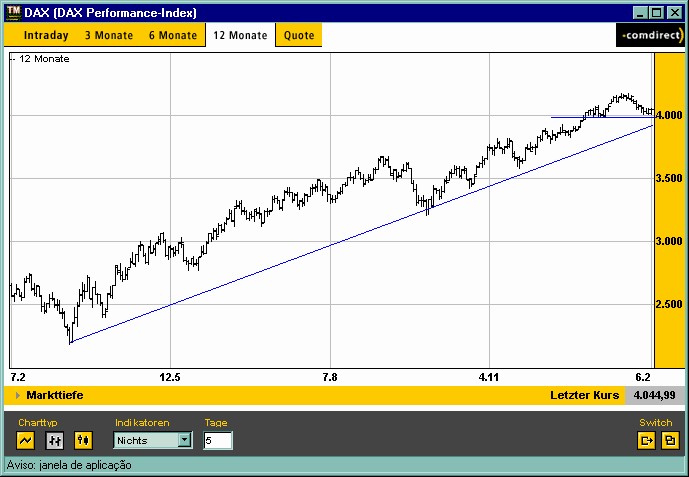Screen dimensions: 689x477
Task: Click the TM application icon in title bar
Action: [x=14, y=12]
